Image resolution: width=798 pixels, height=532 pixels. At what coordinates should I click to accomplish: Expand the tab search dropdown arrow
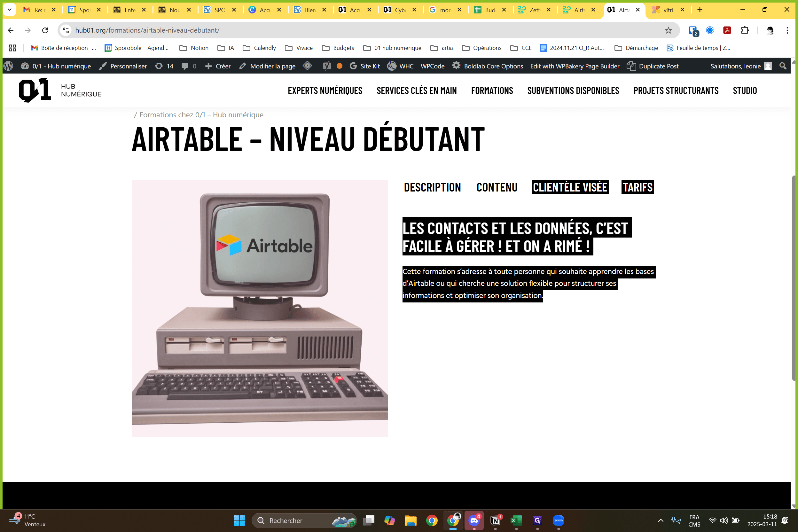pyautogui.click(x=10, y=10)
